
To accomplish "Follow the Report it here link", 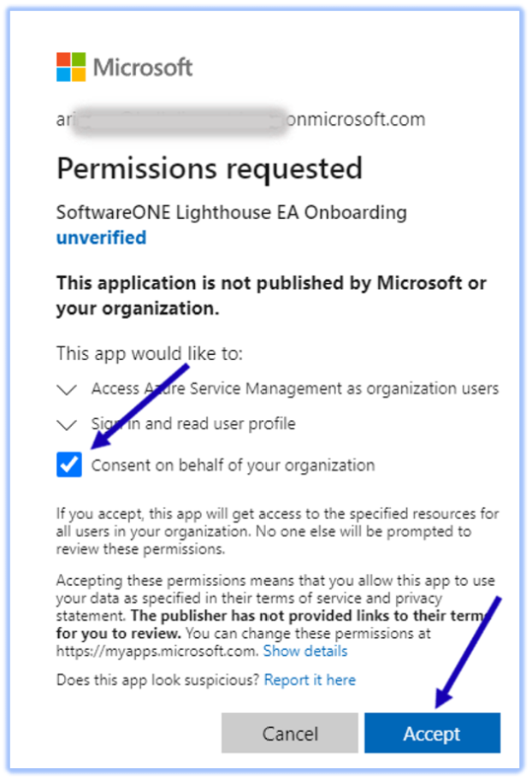I will 310,680.
